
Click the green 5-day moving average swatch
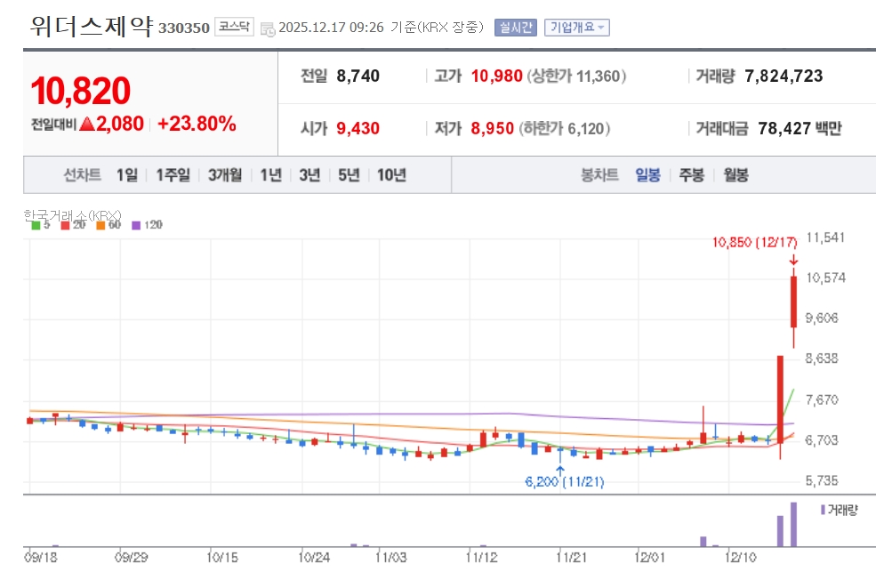coord(35,226)
